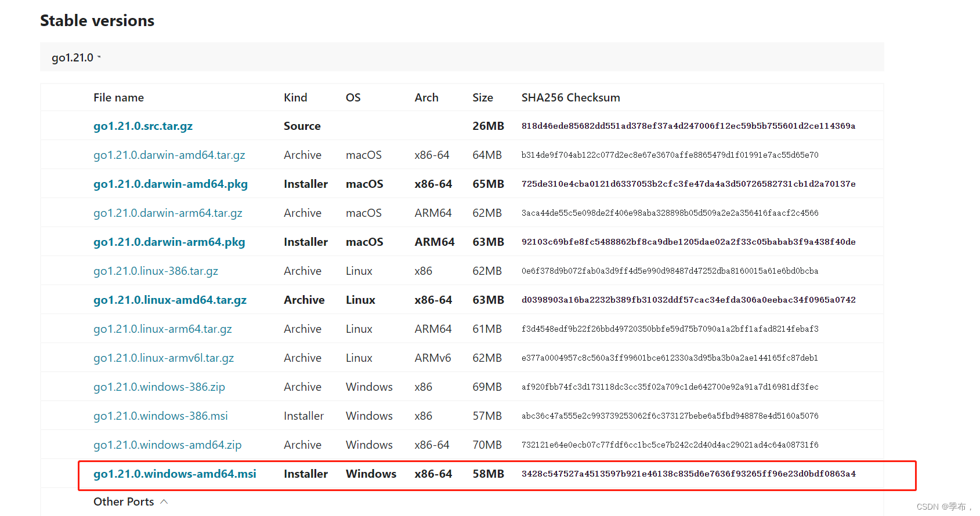Click the OS column header
The image size is (980, 516).
pos(353,97)
